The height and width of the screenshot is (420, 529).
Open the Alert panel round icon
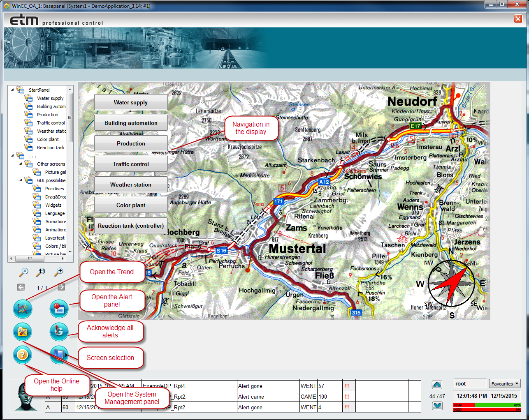tap(59, 309)
